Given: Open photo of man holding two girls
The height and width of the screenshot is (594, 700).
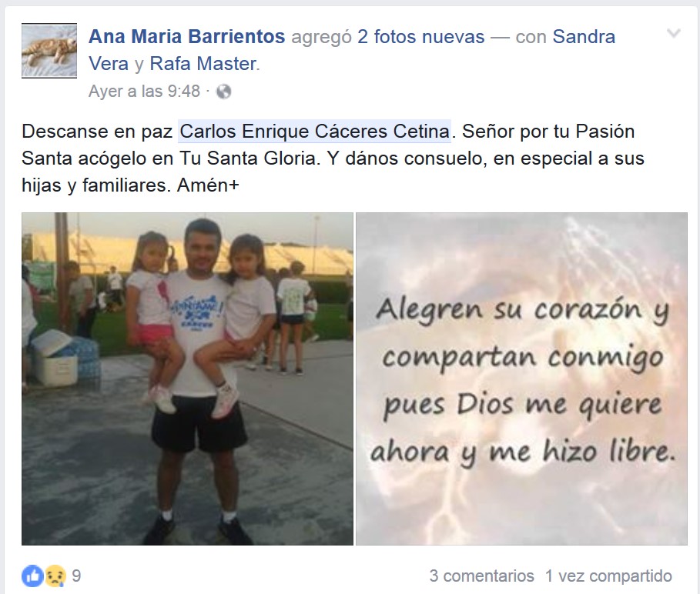Looking at the screenshot, I should [x=187, y=379].
